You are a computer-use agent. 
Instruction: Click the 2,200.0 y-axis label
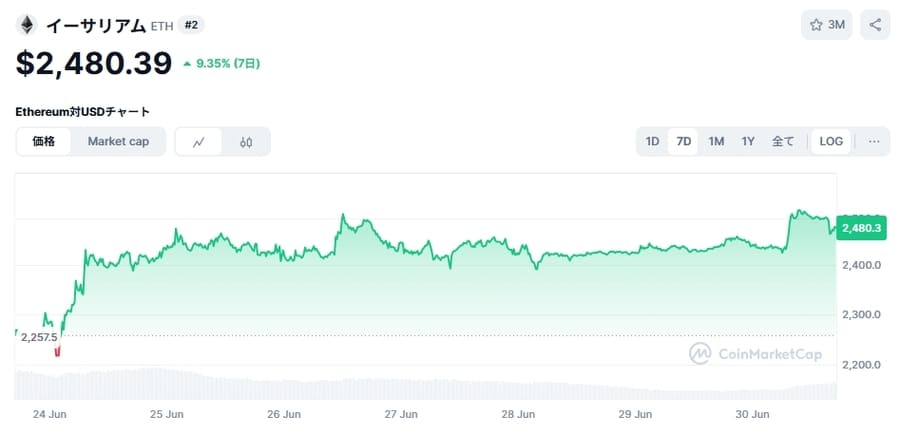pyautogui.click(x=861, y=364)
